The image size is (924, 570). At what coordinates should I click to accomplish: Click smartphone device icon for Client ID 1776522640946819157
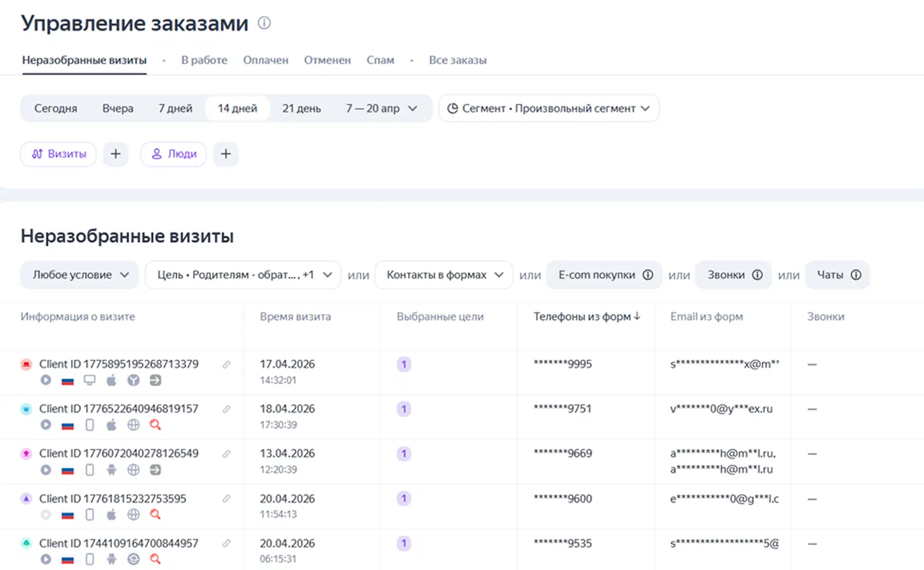90,425
